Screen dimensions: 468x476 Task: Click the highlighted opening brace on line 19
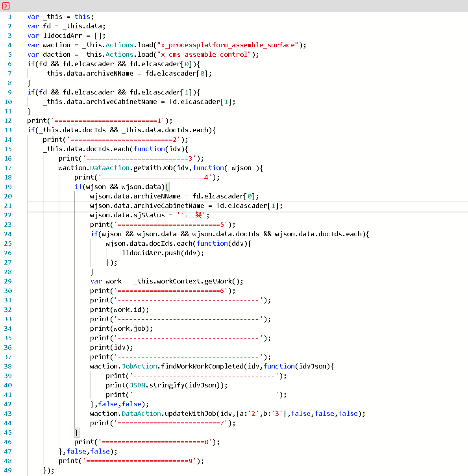167,187
